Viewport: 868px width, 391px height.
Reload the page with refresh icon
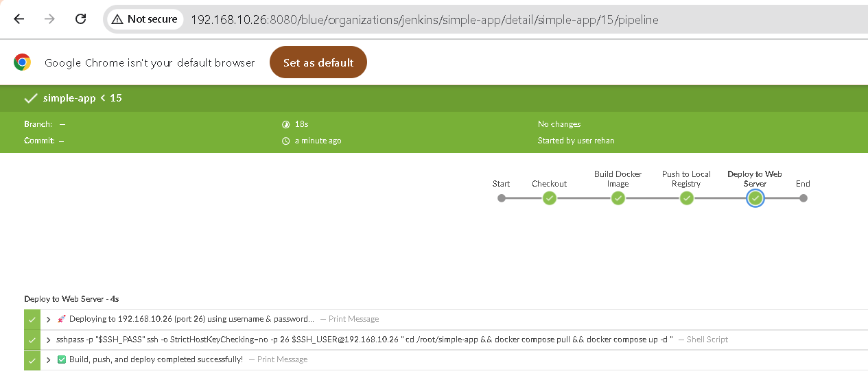(x=80, y=19)
